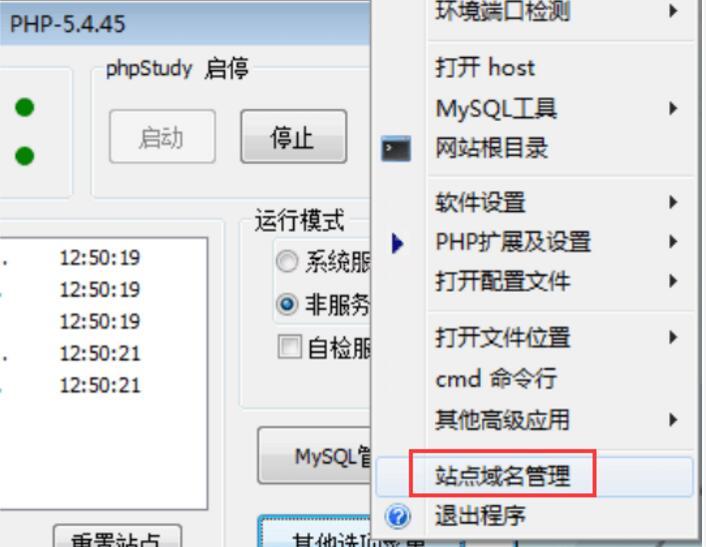Select the 非服务 radio button

tap(287, 304)
